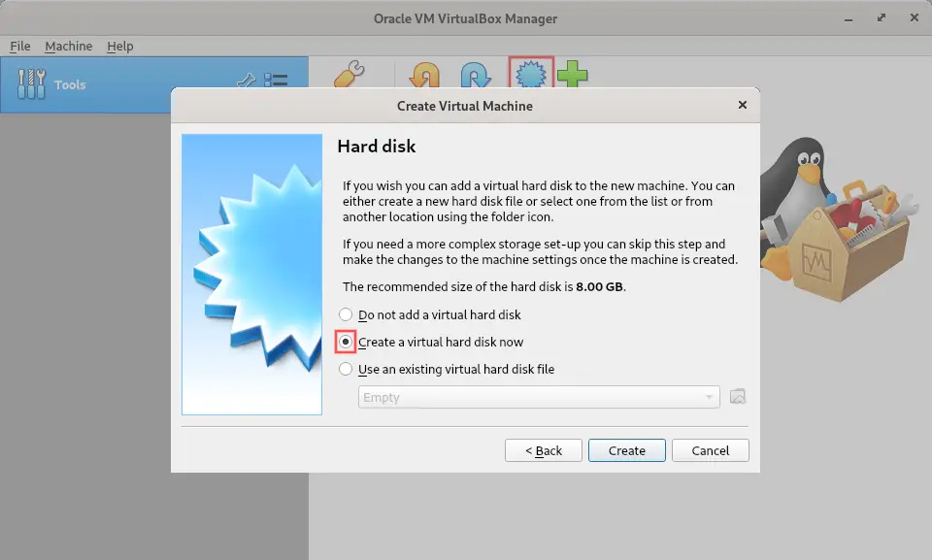Click the '8.00 GB' recommended size text
The height and width of the screenshot is (560, 932).
pyautogui.click(x=599, y=286)
